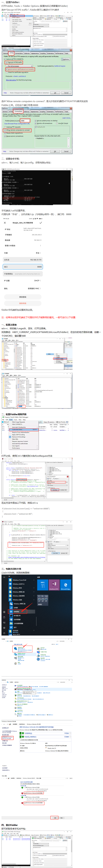Collapse Windows 系统 folder in Start menu
This screenshot has height=868, width=103.
click(x=22, y=600)
